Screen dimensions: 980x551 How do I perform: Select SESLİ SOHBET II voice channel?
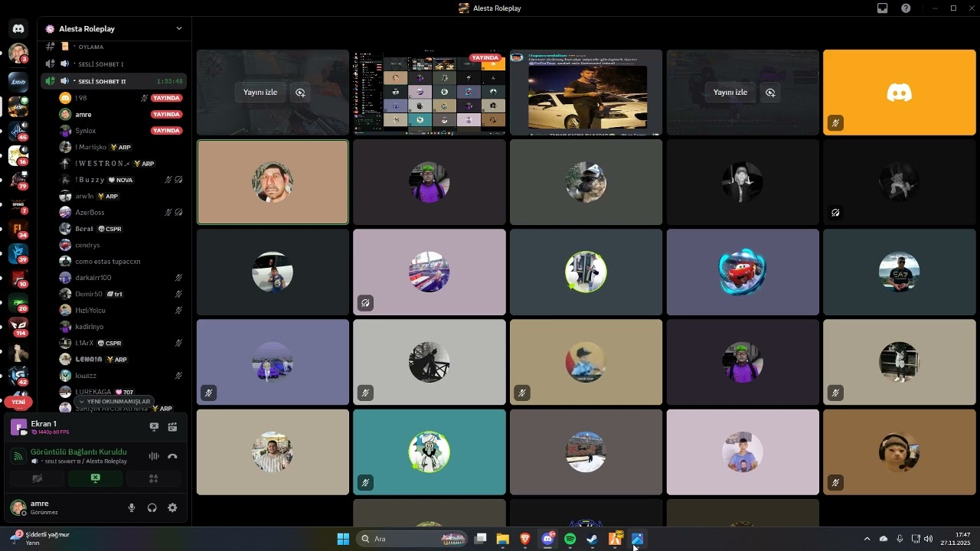pos(115,81)
